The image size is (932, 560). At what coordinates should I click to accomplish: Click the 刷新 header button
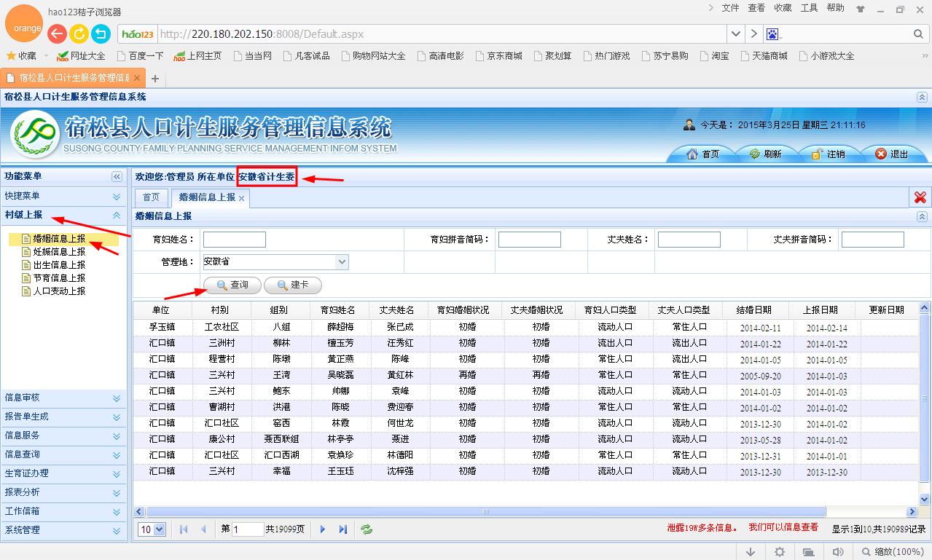(766, 154)
